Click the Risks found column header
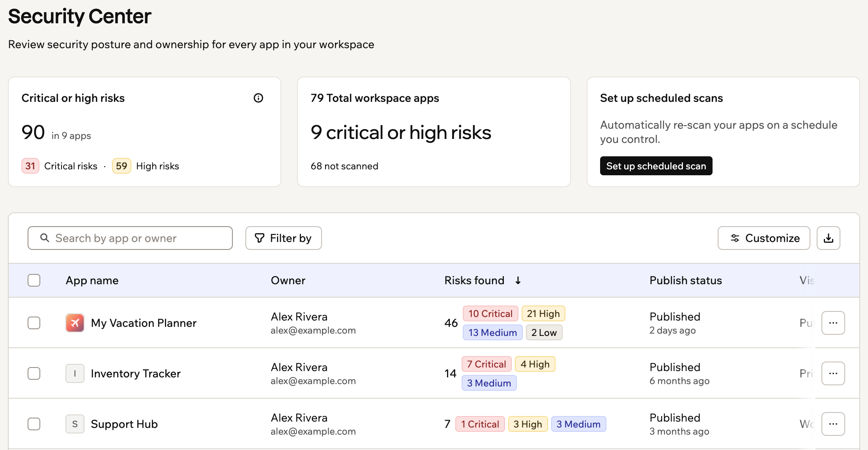Viewport: 868px width, 450px height. [x=474, y=280]
